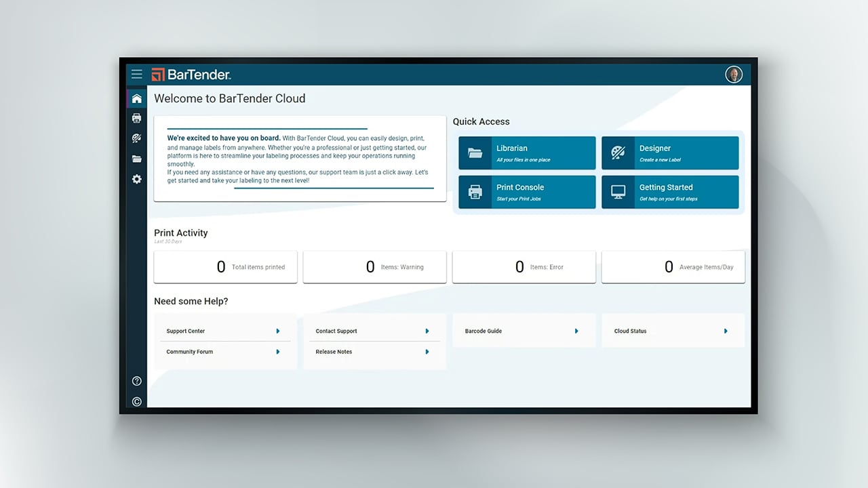Screen dimensions: 868x488
Task: Click the 'Start your Print Jobs' subtitle
Action: pos(519,199)
